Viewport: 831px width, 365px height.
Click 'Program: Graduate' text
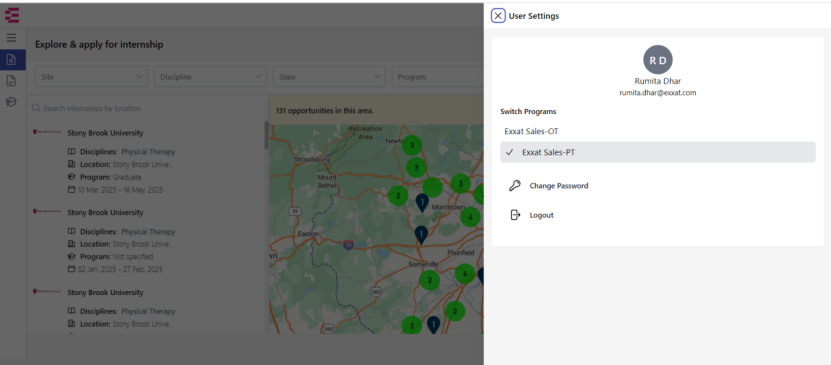(111, 177)
